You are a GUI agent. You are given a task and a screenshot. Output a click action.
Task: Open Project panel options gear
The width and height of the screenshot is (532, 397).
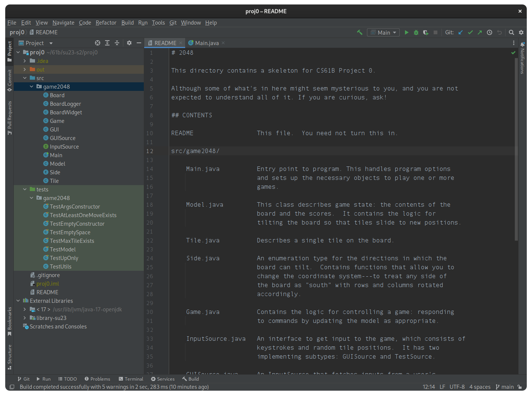pyautogui.click(x=129, y=43)
